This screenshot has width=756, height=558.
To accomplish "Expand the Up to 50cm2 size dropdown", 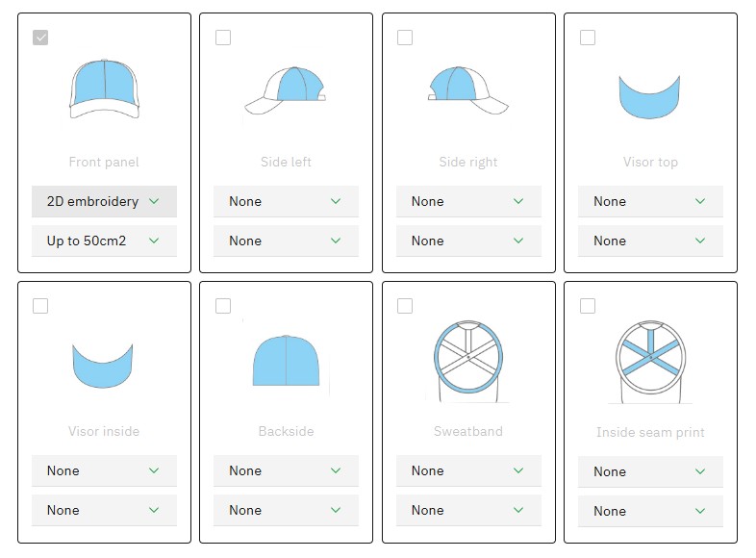I will pos(104,241).
